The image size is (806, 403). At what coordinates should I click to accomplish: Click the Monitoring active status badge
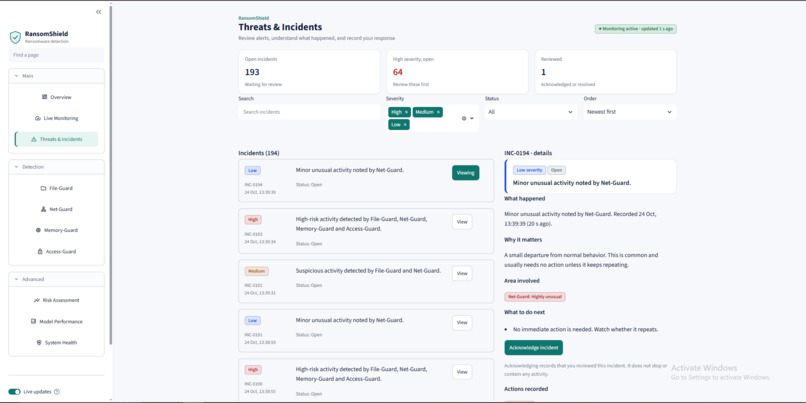coord(636,29)
